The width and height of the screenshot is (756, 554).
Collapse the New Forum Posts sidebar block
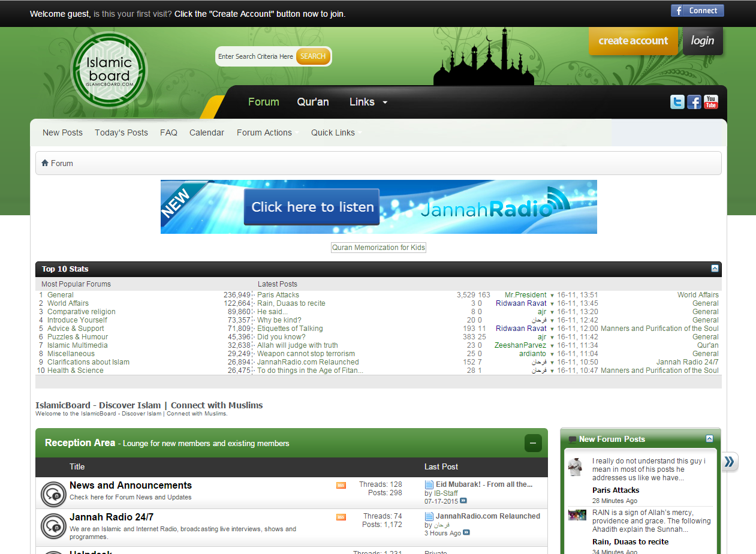(710, 439)
